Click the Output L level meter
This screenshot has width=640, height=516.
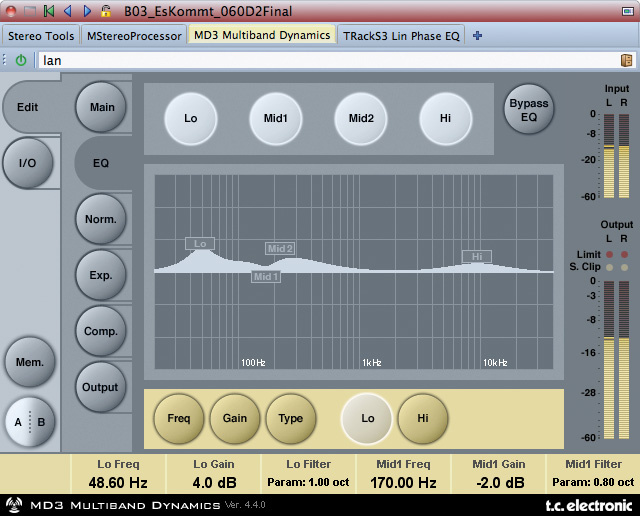coord(609,360)
